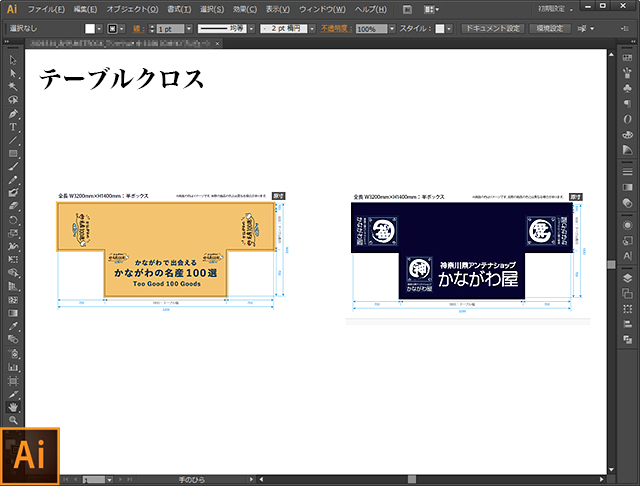Open the Arrange Documents dropdown
This screenshot has height=486, width=640.
[x=431, y=9]
